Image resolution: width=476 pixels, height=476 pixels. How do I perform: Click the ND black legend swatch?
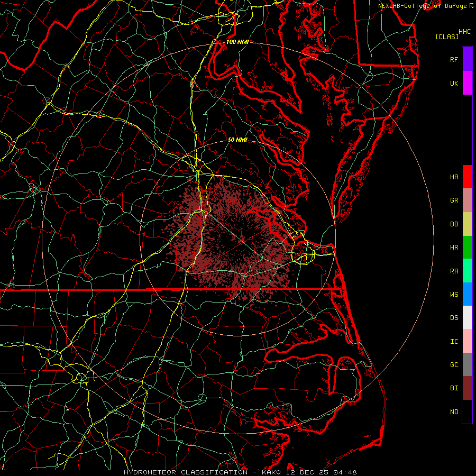pyautogui.click(x=467, y=411)
